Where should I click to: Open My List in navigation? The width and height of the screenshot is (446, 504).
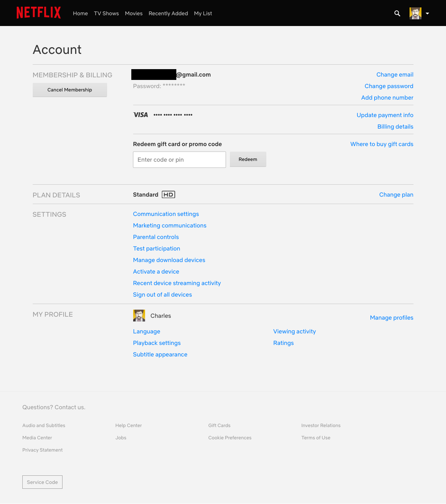pyautogui.click(x=203, y=13)
